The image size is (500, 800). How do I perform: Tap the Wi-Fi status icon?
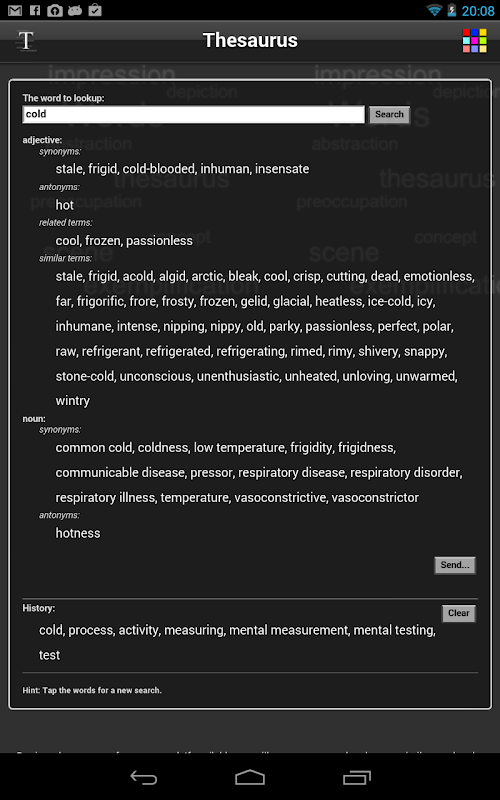click(x=434, y=10)
